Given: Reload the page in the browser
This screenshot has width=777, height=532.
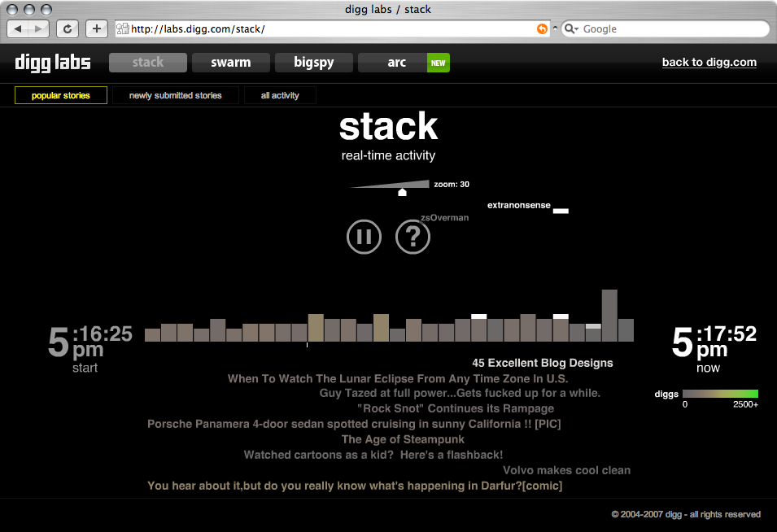Looking at the screenshot, I should [x=68, y=28].
